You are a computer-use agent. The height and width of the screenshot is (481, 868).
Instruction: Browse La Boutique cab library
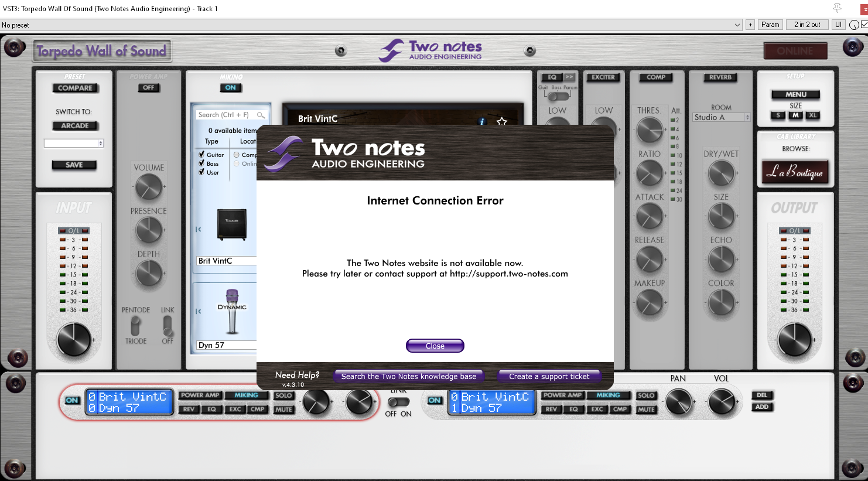point(795,172)
